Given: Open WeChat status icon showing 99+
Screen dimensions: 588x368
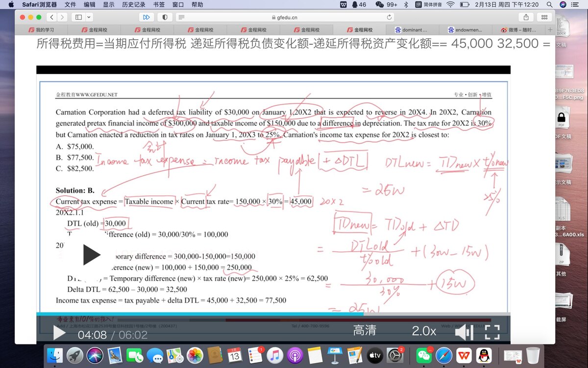Looking at the screenshot, I should (x=386, y=4).
